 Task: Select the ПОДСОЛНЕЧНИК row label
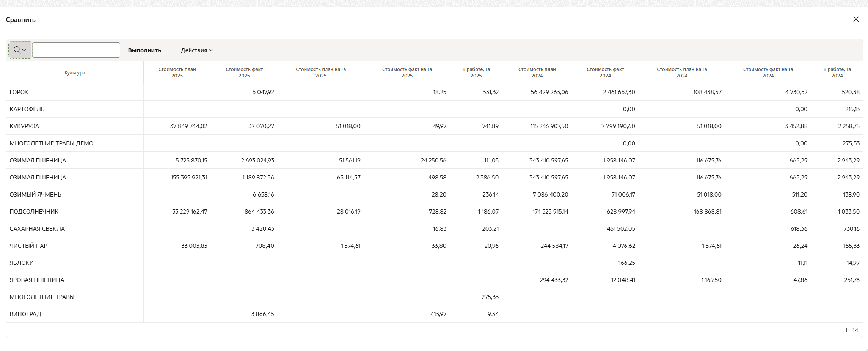pyautogui.click(x=34, y=212)
